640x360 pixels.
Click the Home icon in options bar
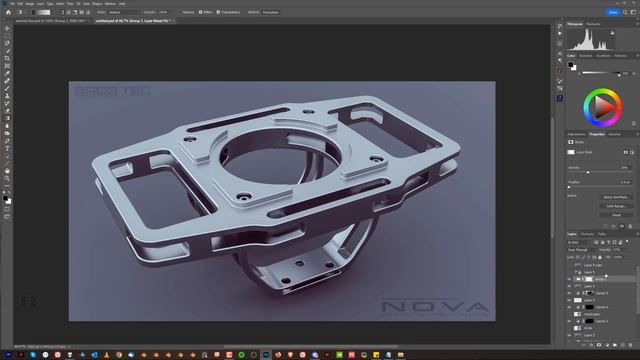[8, 12]
